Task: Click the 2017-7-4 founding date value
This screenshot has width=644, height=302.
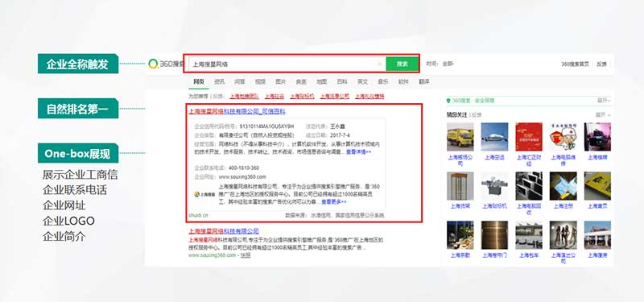Action: 340,134
